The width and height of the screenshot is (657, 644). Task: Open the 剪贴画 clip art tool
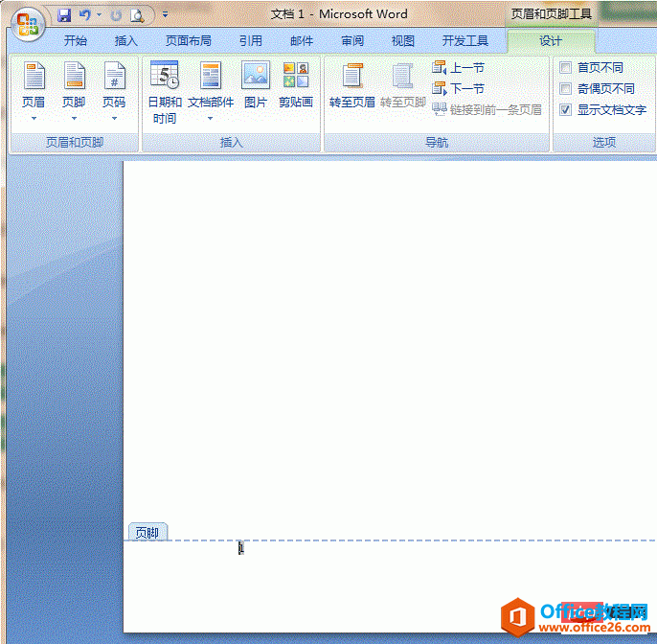pyautogui.click(x=296, y=84)
